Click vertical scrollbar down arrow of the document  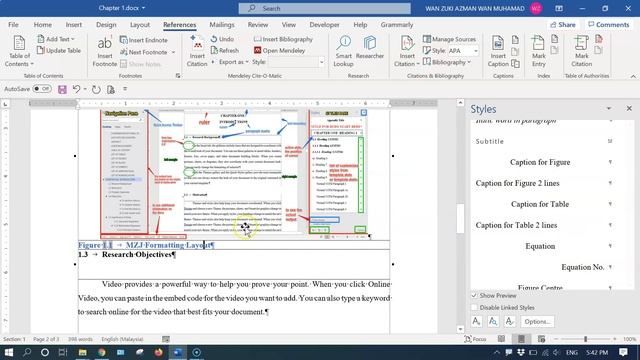pyautogui.click(x=460, y=329)
